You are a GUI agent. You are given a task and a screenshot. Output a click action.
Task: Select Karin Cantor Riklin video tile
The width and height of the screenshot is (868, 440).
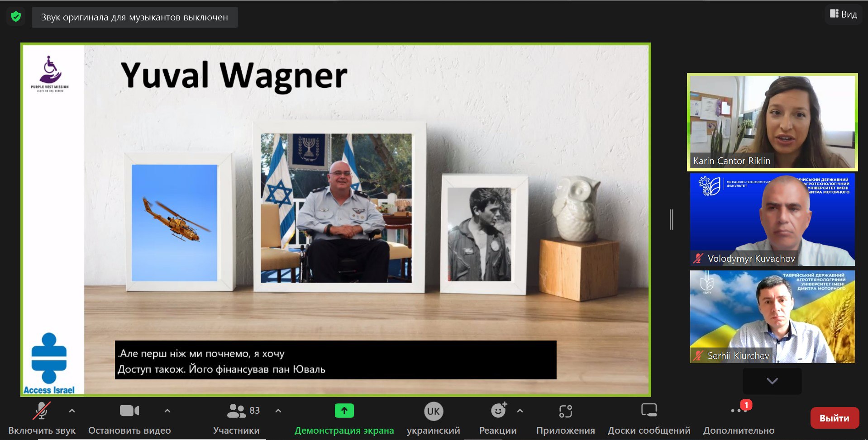pos(772,122)
